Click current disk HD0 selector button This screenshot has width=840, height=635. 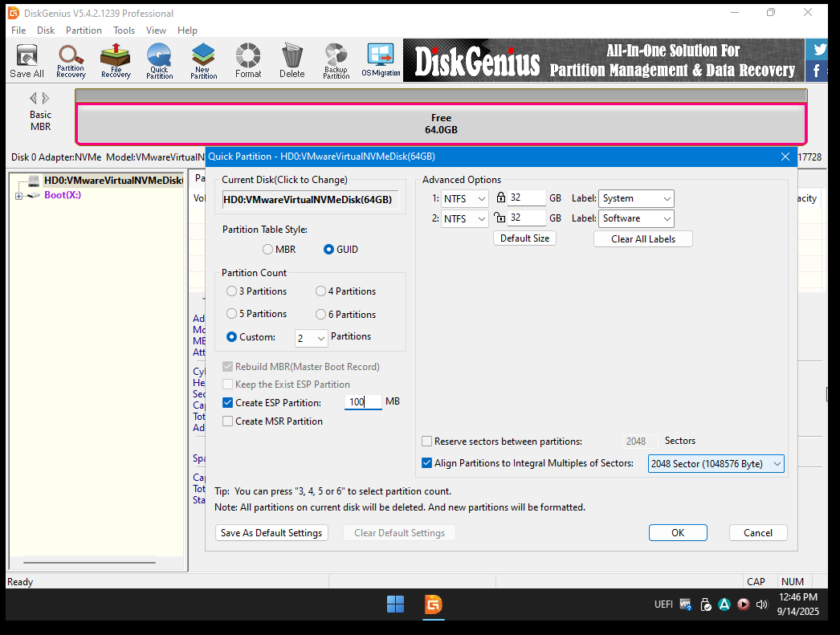pos(310,200)
